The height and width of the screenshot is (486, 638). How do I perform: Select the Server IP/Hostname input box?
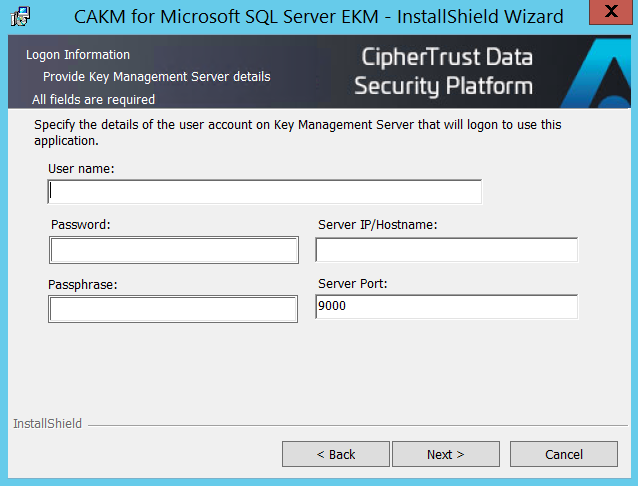coord(446,250)
